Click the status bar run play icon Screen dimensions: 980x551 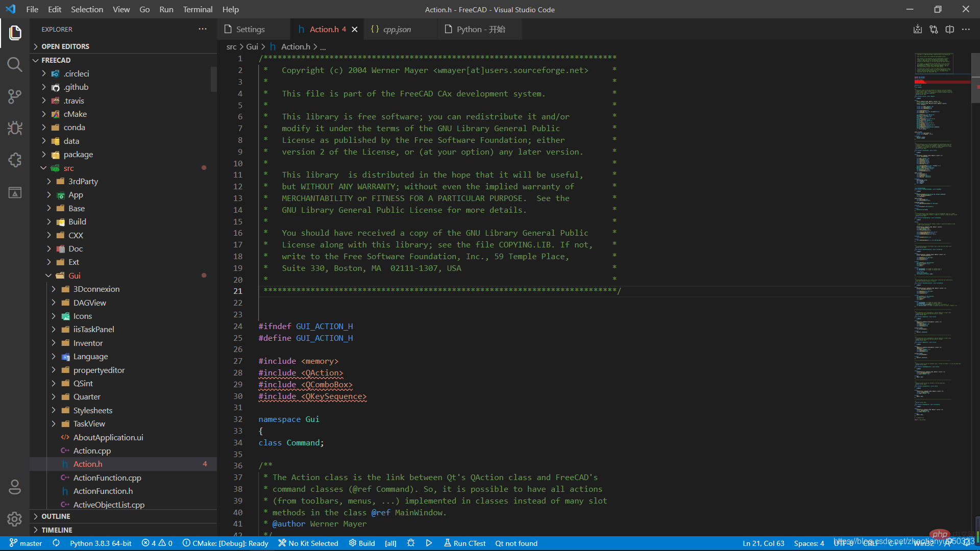429,543
